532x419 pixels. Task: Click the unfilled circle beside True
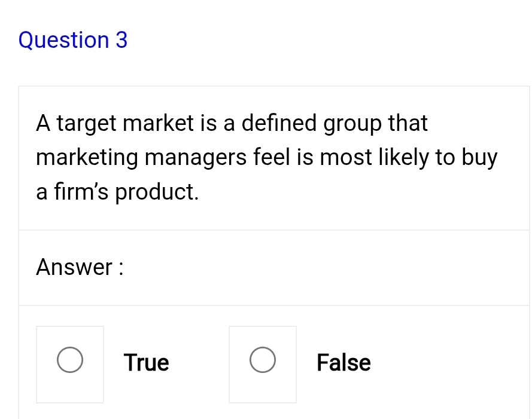point(70,359)
